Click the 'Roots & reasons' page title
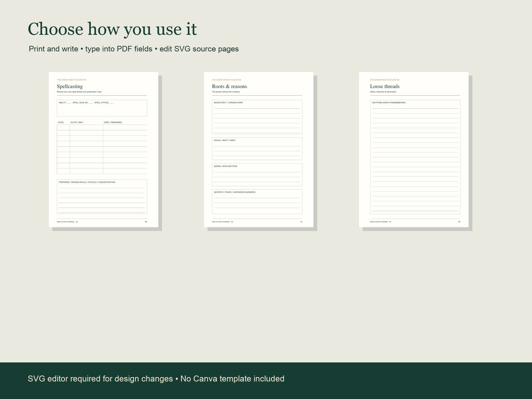Viewport: 532px width, 399px height. click(229, 86)
